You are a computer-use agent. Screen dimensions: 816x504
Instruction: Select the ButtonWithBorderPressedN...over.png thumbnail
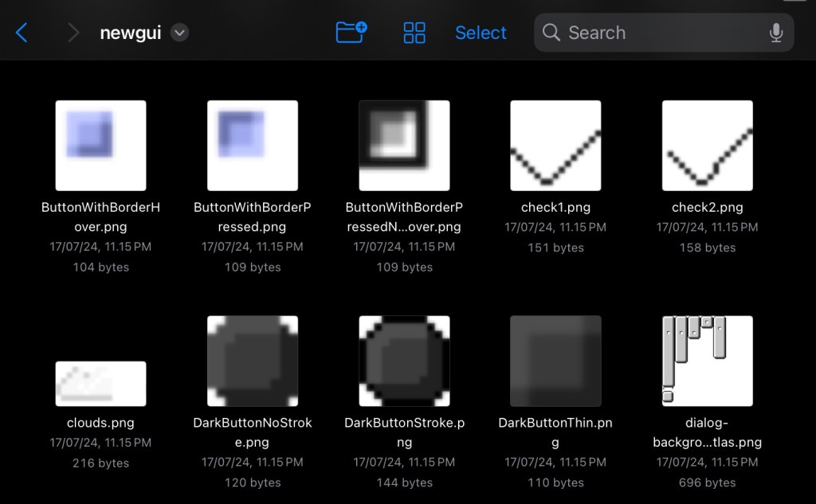click(404, 145)
